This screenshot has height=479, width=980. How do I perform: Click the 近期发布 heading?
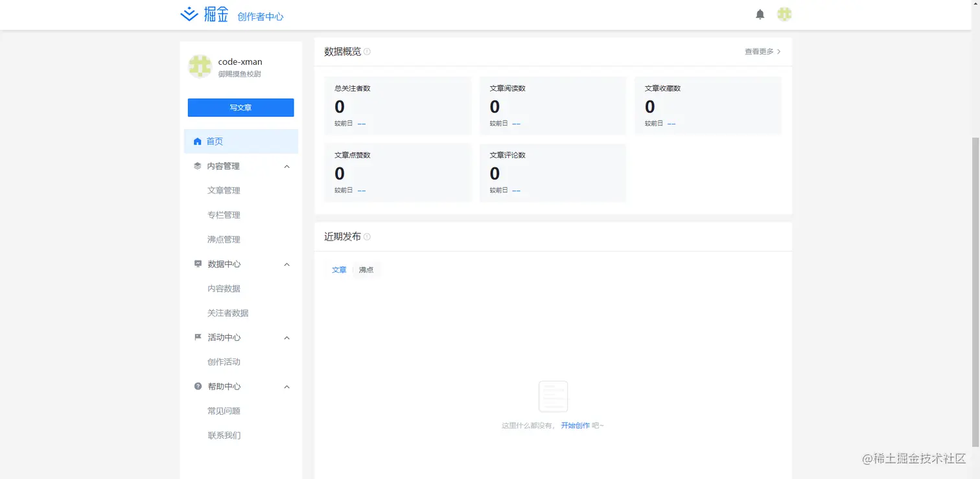click(343, 237)
